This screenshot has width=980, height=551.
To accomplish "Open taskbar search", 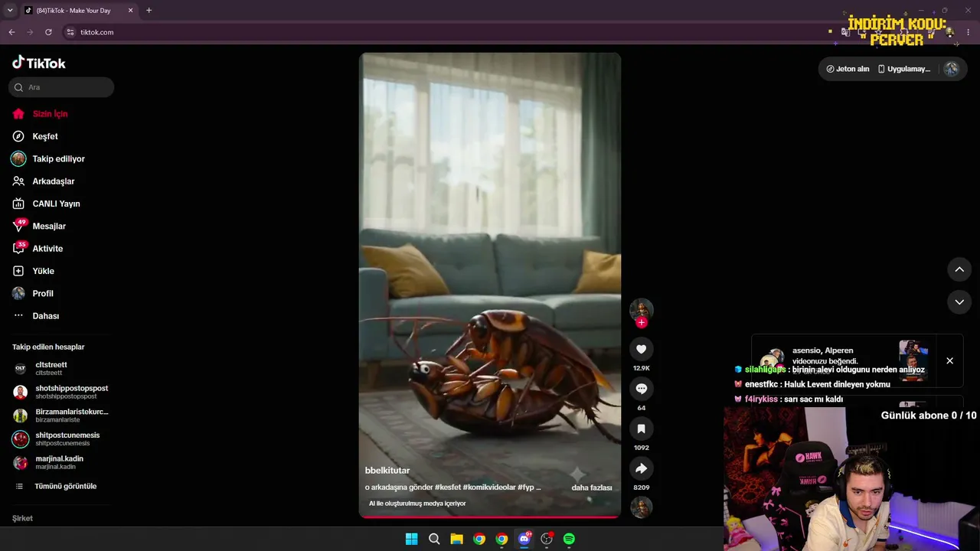I will (434, 539).
